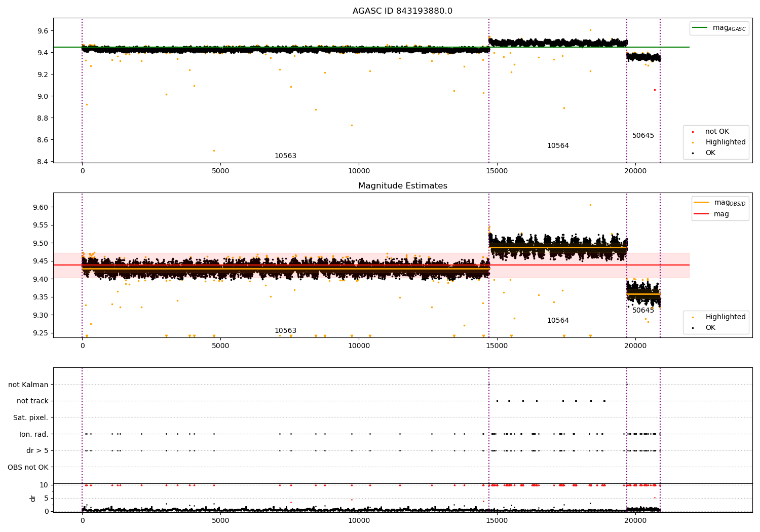This screenshot has height=532, width=760.
Task: Click y-tick '9.0' in top plot
Action: point(43,96)
